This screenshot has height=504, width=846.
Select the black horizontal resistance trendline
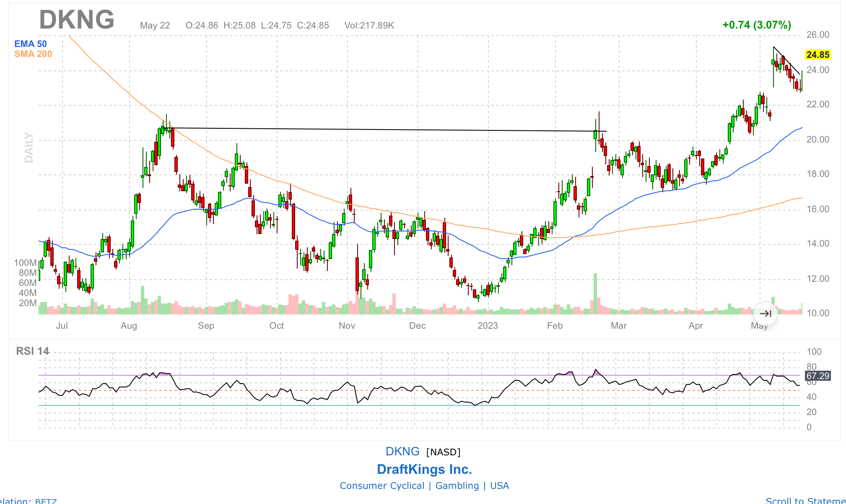[x=377, y=129]
